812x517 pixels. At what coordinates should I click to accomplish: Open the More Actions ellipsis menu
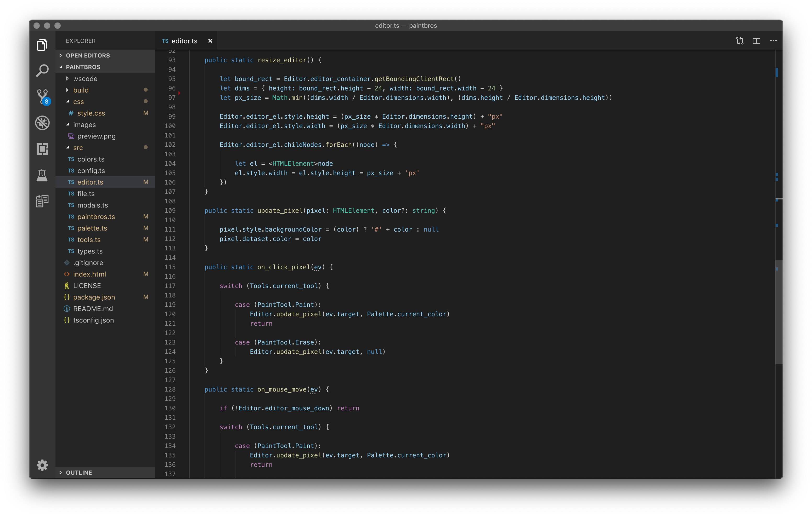tap(773, 41)
